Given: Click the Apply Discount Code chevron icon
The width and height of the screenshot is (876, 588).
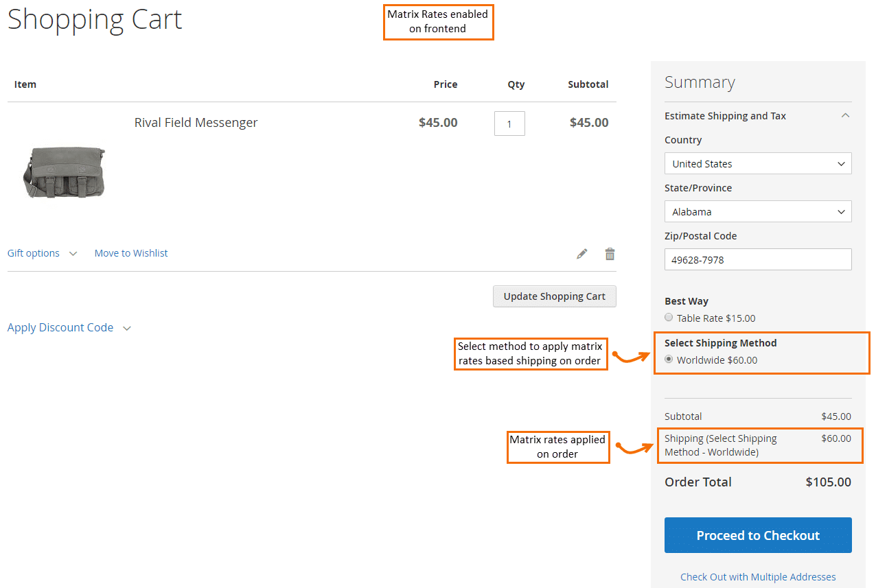Looking at the screenshot, I should (127, 328).
